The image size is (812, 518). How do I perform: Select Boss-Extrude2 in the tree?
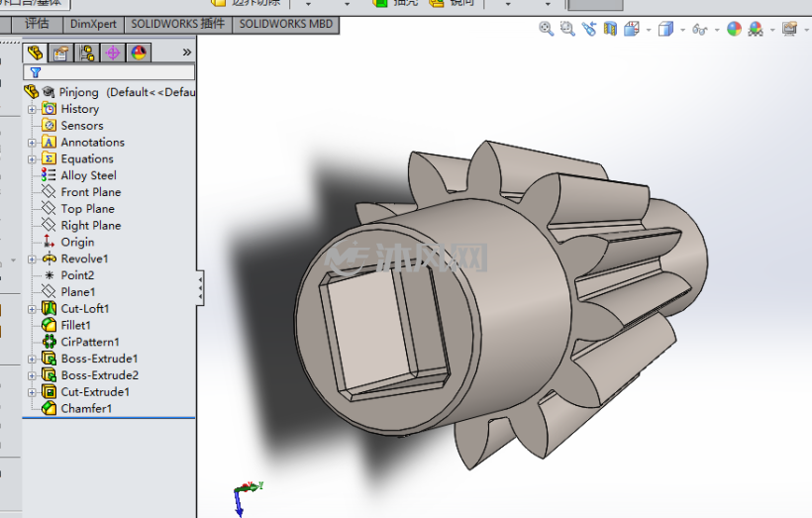[99, 375]
